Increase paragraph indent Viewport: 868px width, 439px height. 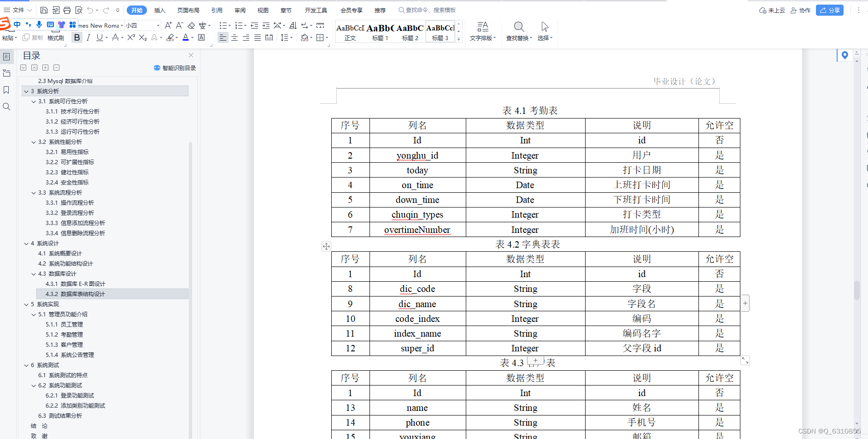point(266,25)
